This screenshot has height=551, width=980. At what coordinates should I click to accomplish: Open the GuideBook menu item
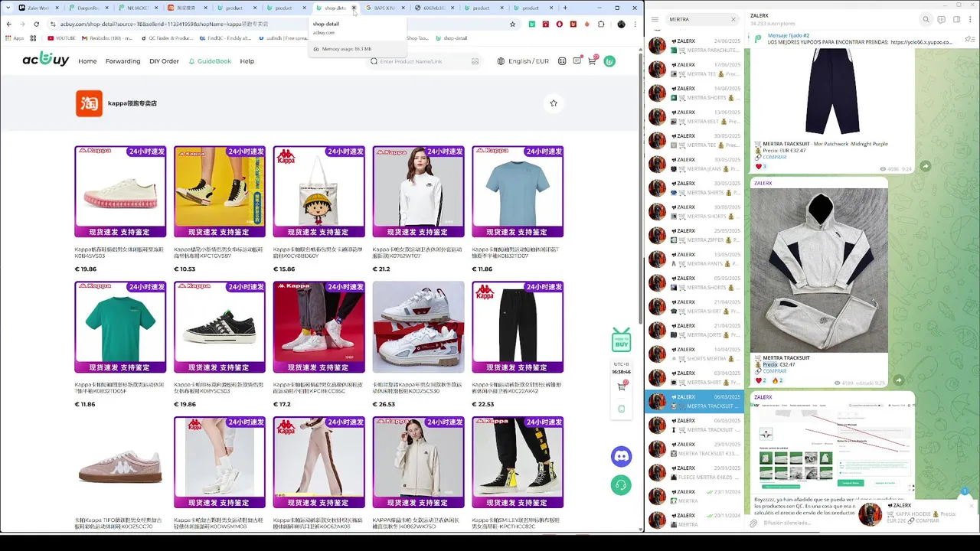coord(210,61)
